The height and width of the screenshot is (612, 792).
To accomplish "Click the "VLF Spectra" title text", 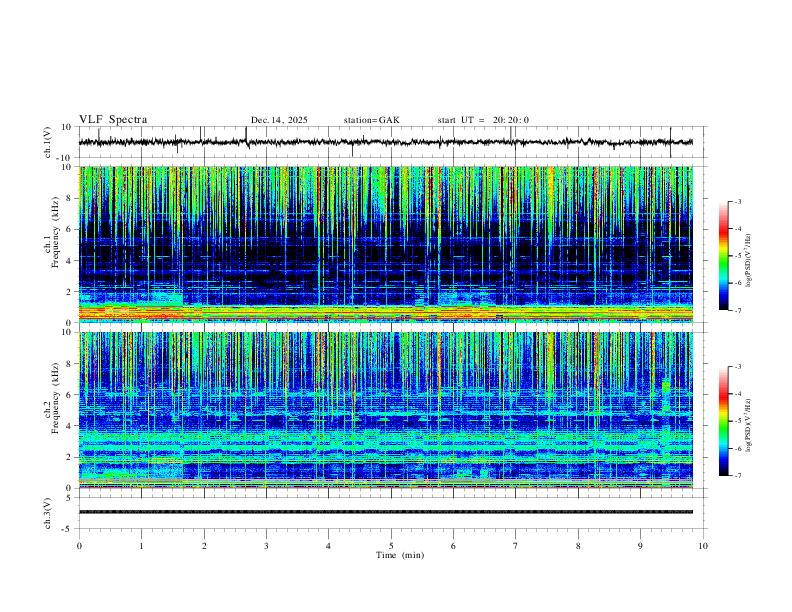I will pos(113,120).
